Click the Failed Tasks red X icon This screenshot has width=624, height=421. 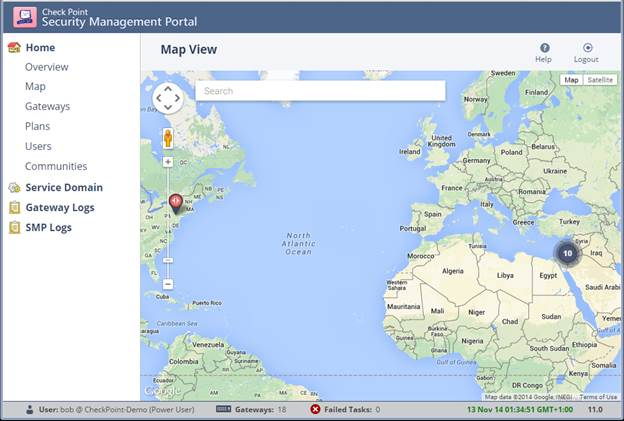(315, 409)
